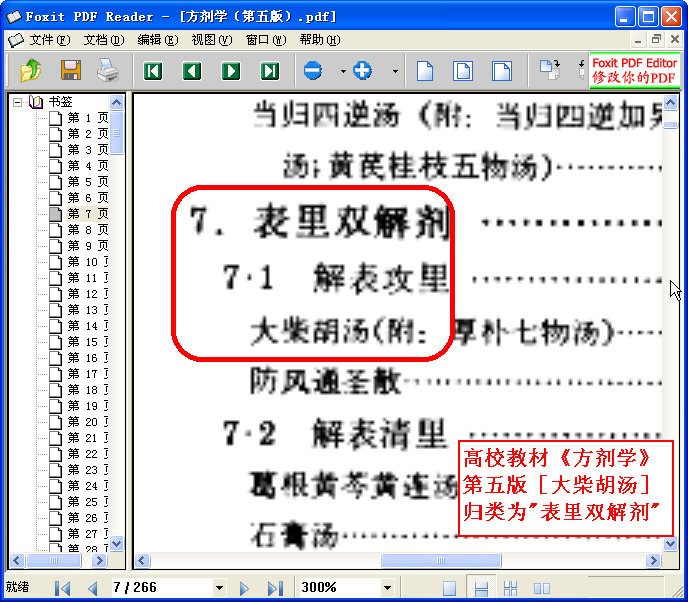Screen dimensions: 688x602
Task: Click the Save floppy disk icon
Action: (70, 70)
